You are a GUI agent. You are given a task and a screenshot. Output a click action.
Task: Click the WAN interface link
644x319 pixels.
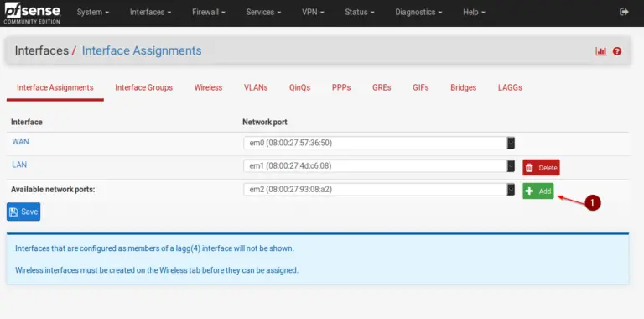pos(20,141)
